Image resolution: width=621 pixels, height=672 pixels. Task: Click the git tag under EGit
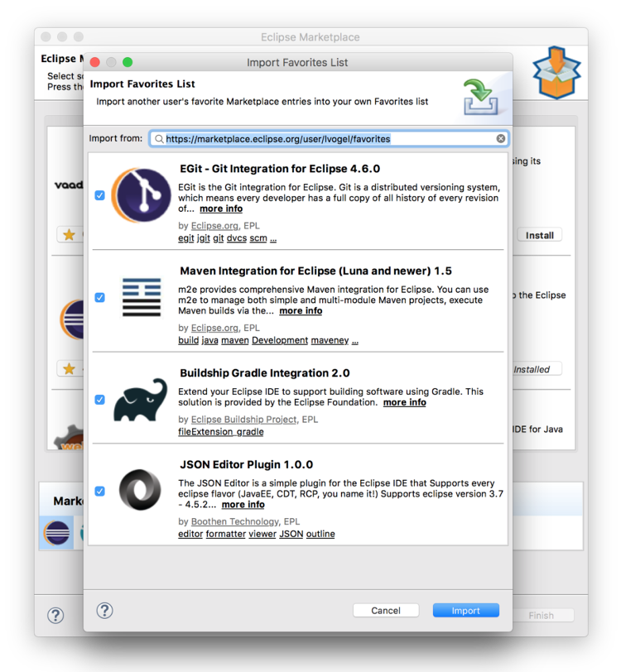pos(219,238)
